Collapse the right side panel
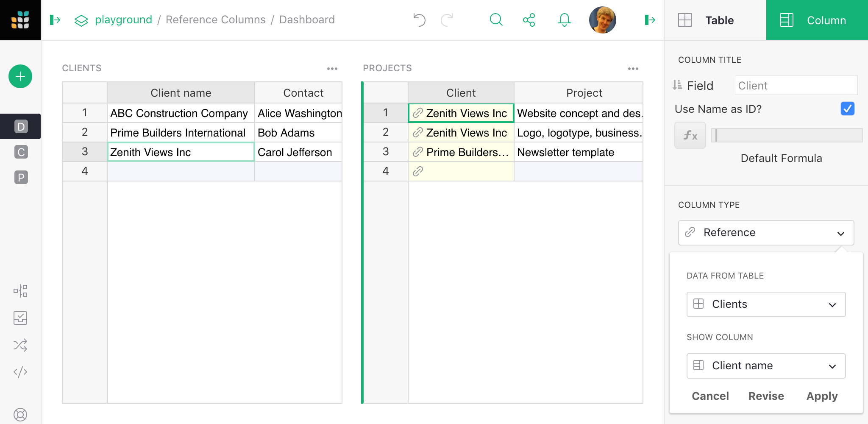Viewport: 868px width, 424px height. click(650, 20)
